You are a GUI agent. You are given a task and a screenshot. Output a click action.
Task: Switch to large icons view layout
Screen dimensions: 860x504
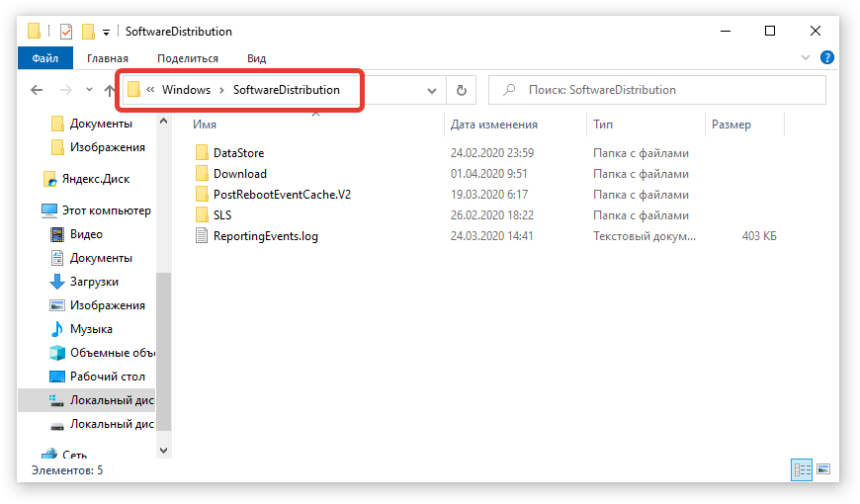(x=823, y=469)
